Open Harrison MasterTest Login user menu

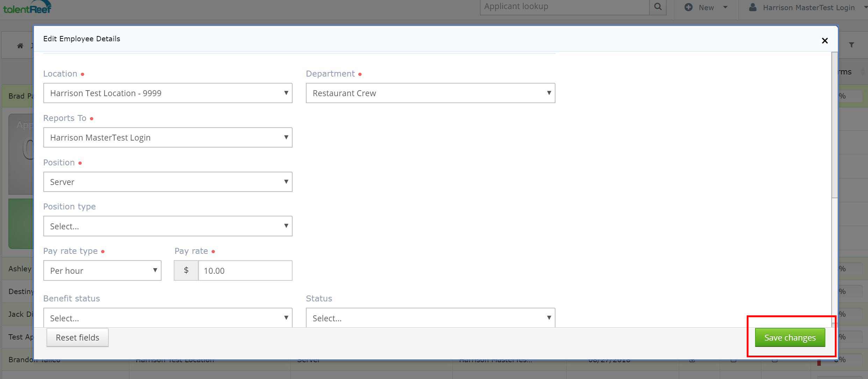809,7
